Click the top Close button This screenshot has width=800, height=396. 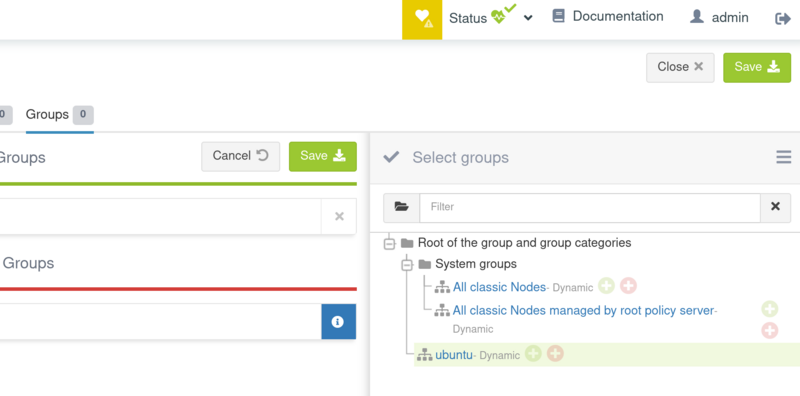tap(680, 67)
